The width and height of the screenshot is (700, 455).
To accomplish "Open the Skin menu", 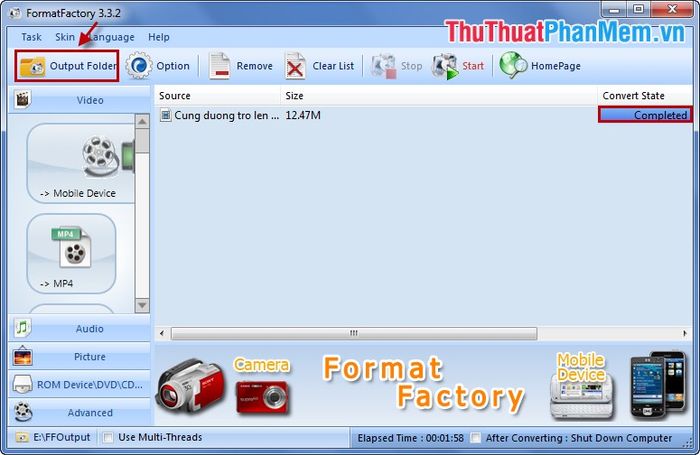I will pyautogui.click(x=65, y=37).
